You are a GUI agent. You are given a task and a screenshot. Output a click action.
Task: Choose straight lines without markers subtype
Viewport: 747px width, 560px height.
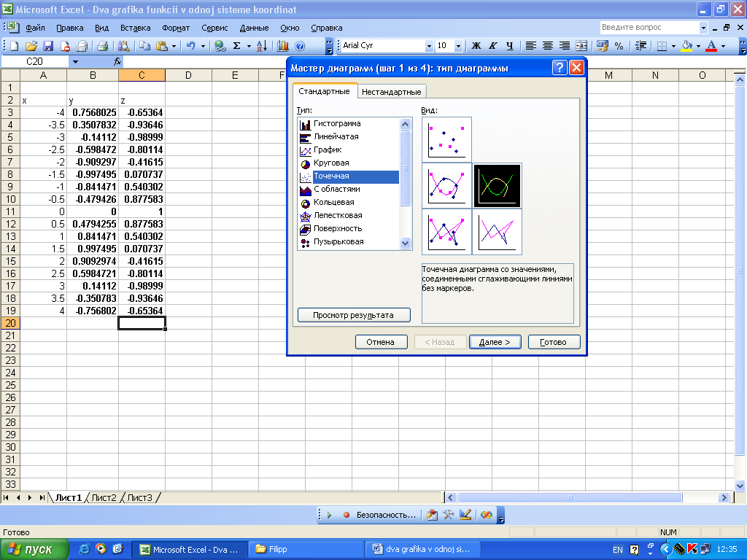[x=497, y=232]
